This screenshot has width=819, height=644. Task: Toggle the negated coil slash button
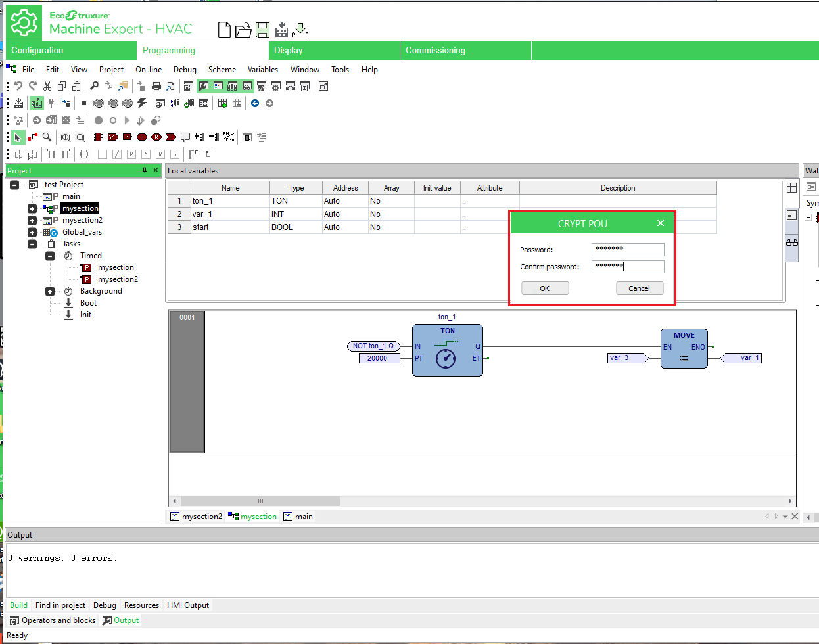pos(117,154)
